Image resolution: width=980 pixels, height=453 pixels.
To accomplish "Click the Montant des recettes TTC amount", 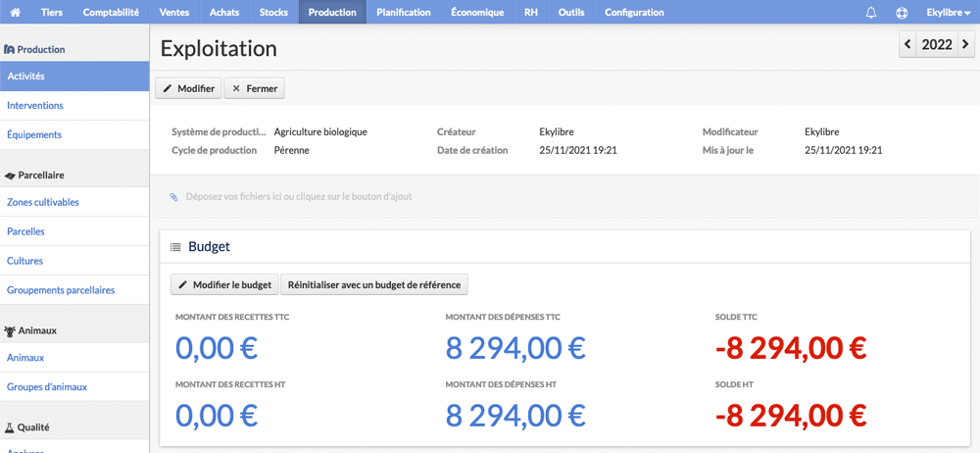I will point(217,348).
